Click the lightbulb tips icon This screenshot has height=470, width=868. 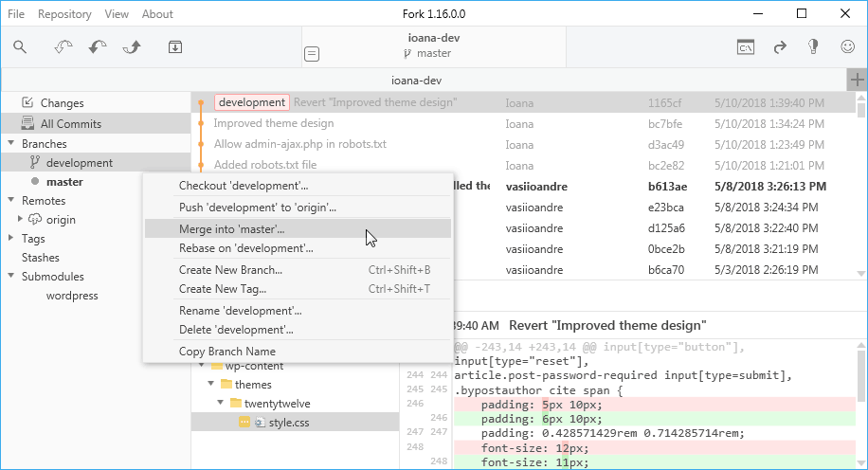tap(813, 47)
